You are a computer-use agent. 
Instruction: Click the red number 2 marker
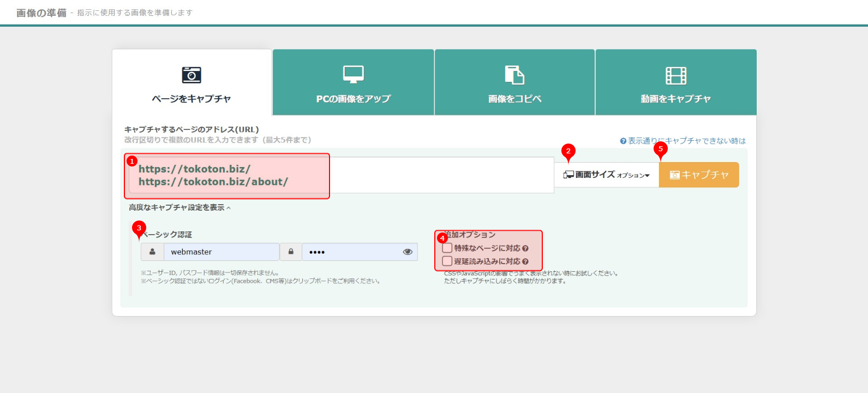(x=568, y=151)
